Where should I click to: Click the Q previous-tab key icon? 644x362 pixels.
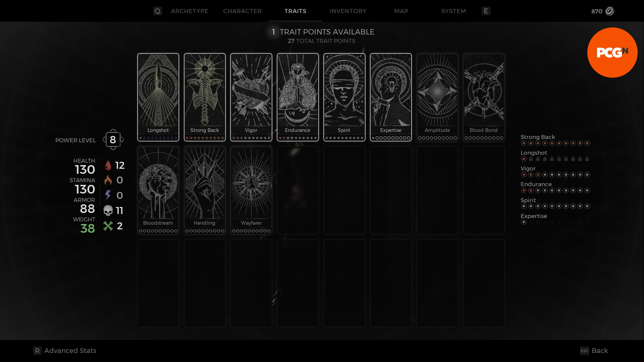pyautogui.click(x=157, y=11)
